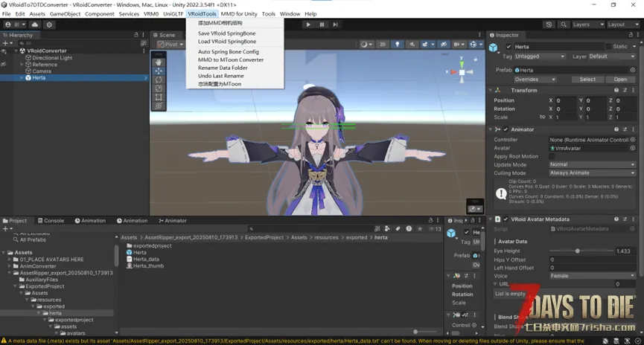Open the Tag Untagged dropdown

click(x=540, y=57)
